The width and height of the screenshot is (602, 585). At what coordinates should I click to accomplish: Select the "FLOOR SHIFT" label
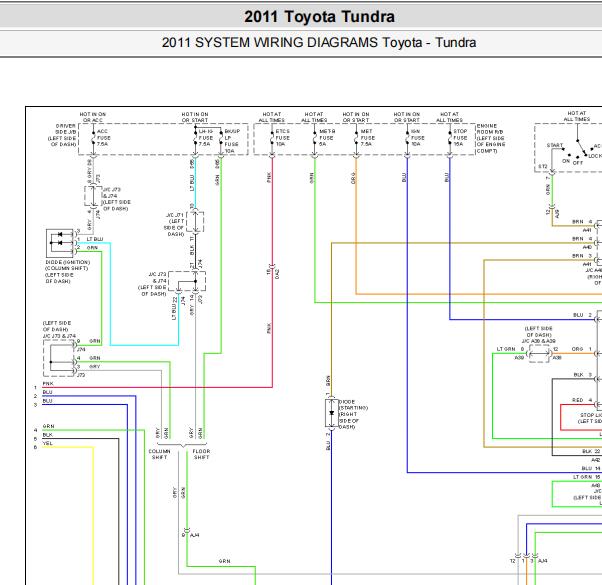[x=201, y=454]
